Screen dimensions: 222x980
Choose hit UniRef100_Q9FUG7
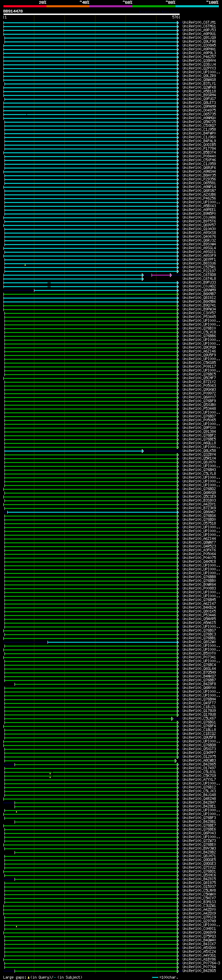199,99
